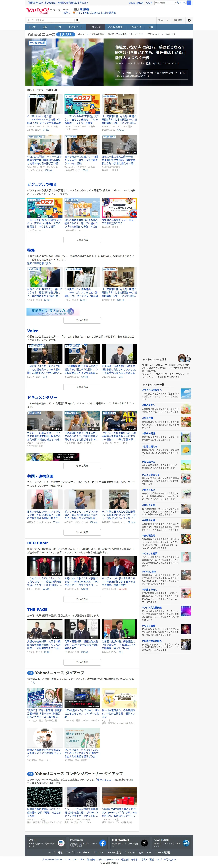Click the ログイン link
This screenshot has width=218, height=868.
coord(67,13)
